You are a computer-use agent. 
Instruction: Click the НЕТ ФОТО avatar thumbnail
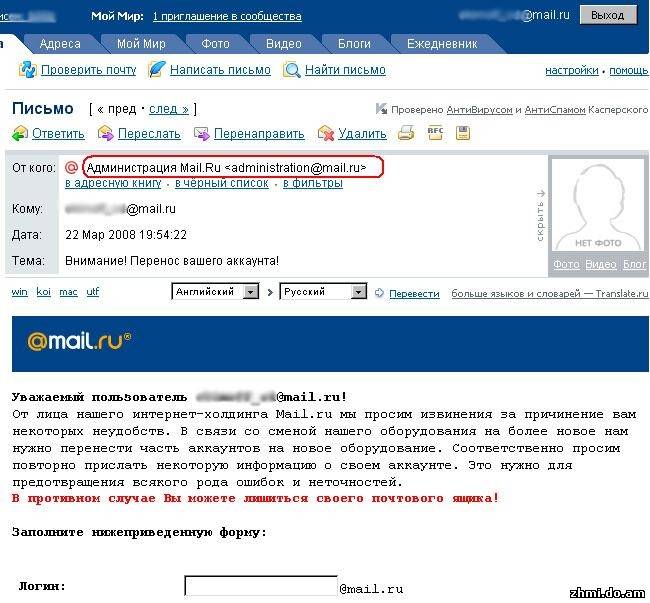click(598, 206)
